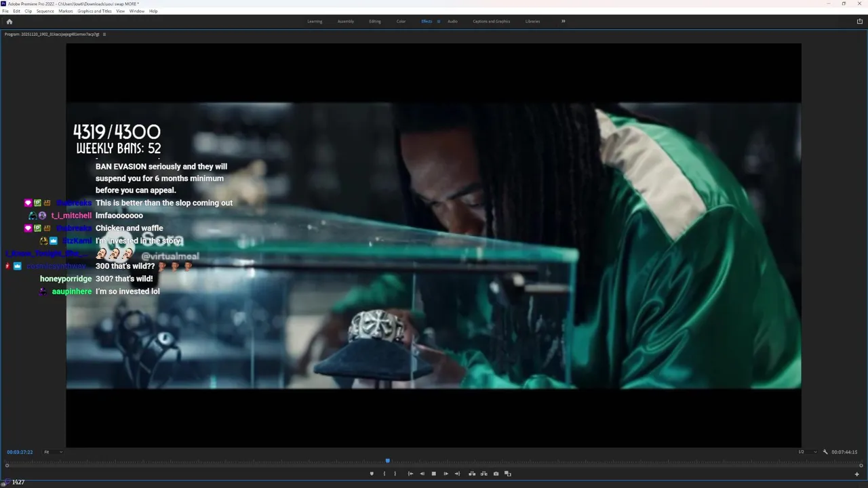The height and width of the screenshot is (488, 868).
Task: Click the current timecode 00:03:27:22
Action: pyautogui.click(x=20, y=452)
